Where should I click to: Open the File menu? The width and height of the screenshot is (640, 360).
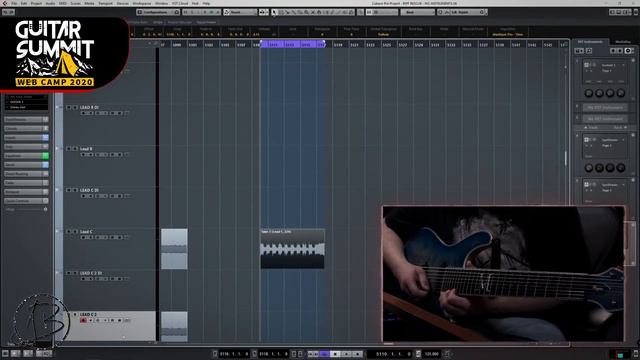(x=14, y=3)
